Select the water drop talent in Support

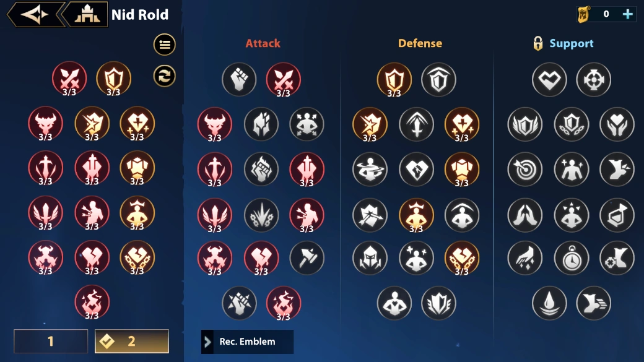pyautogui.click(x=549, y=303)
